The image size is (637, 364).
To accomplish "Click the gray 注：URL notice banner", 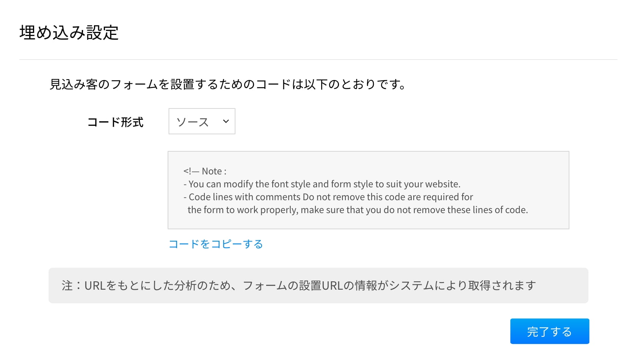I will pos(318,286).
